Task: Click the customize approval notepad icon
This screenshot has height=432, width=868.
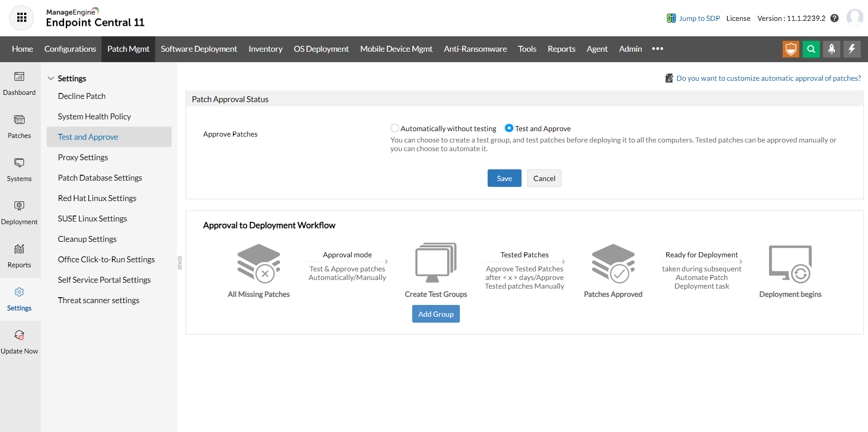Action: click(669, 78)
